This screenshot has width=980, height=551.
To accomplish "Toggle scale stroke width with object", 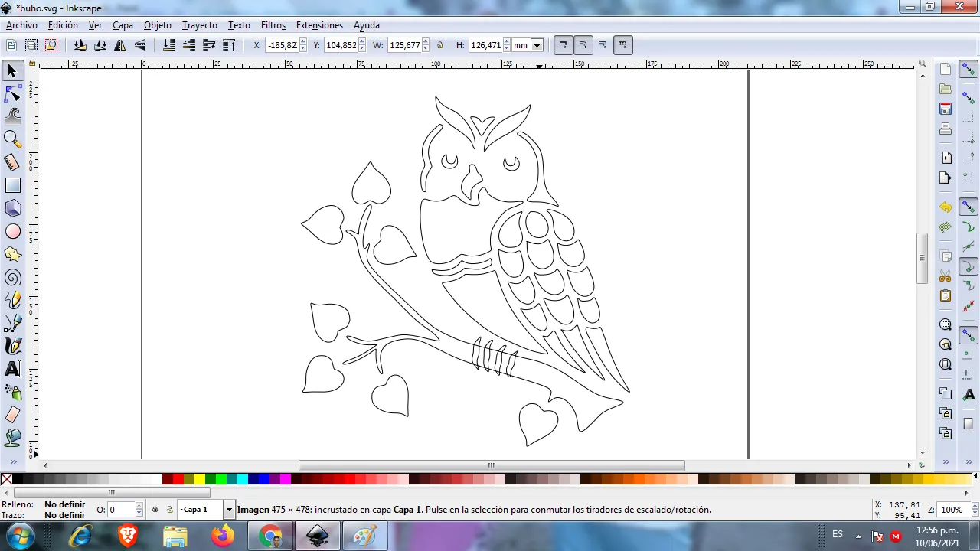I will pyautogui.click(x=563, y=45).
